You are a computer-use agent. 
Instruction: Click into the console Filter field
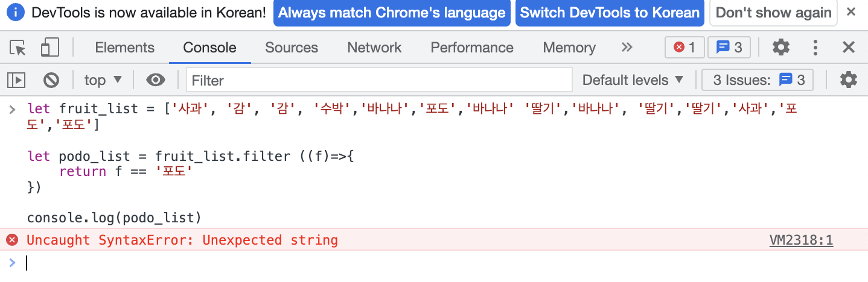[379, 80]
